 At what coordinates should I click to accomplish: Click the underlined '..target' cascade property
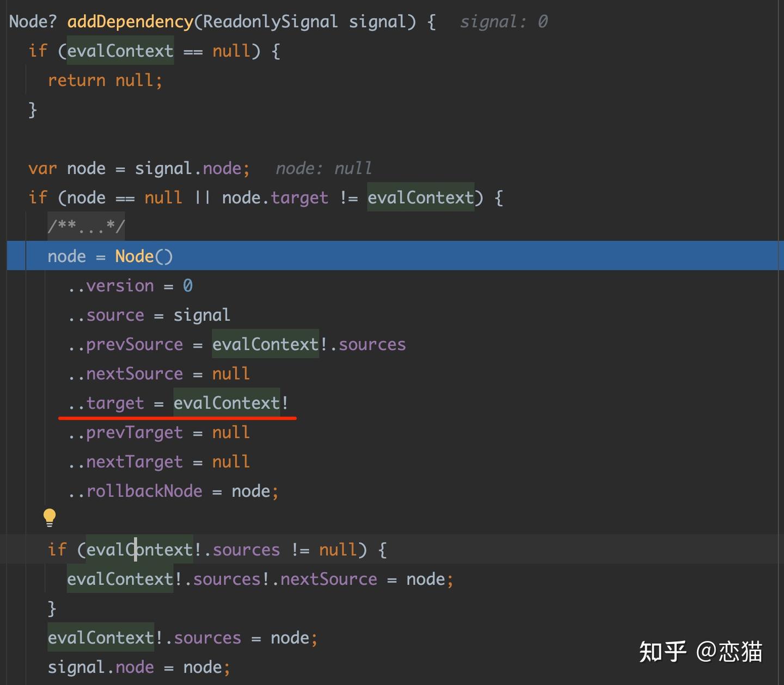point(106,403)
